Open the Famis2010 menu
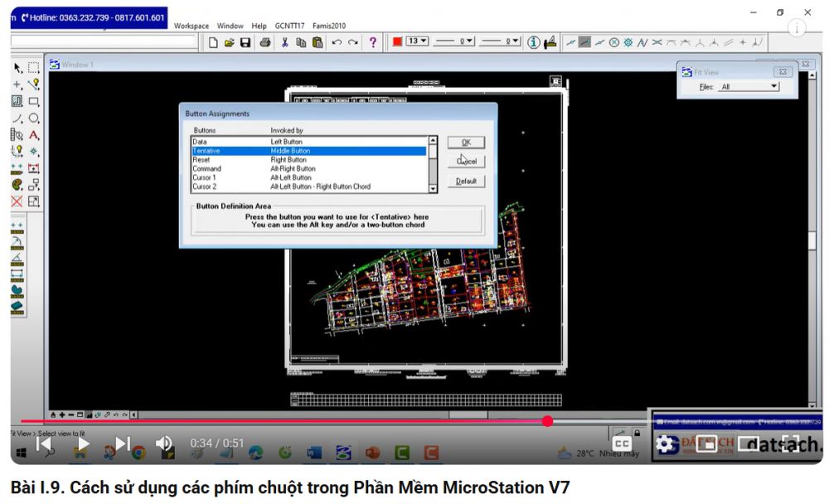Viewport: 829px width, 504px height. [329, 26]
